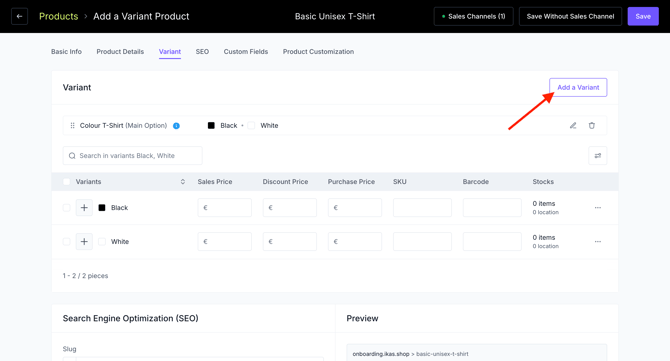
Task: Grab the drag handle beside Colour T-Shirt
Action: point(72,126)
